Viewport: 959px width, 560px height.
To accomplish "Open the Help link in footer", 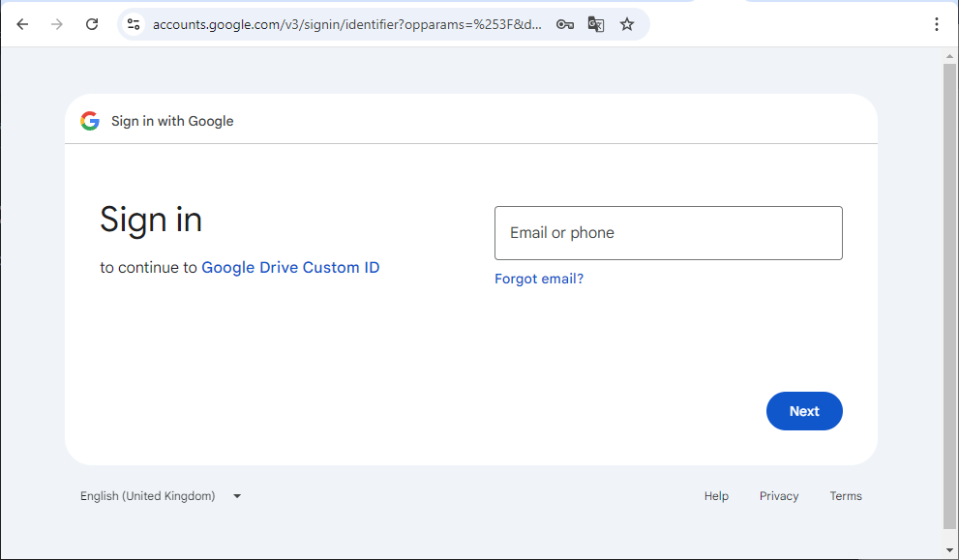I will point(716,496).
